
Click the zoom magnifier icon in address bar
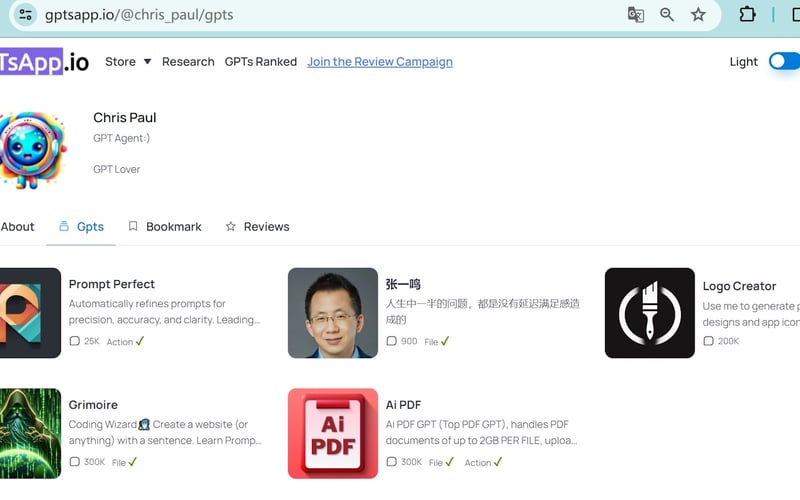pos(666,14)
